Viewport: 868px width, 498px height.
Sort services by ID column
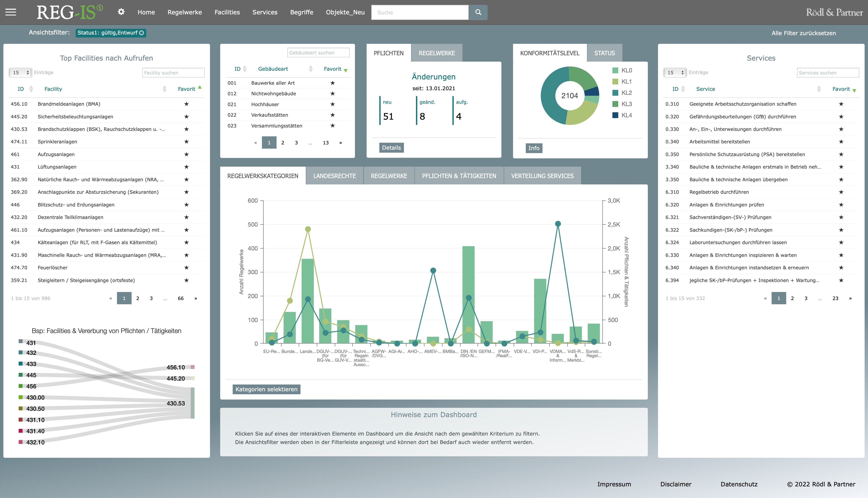click(x=675, y=89)
